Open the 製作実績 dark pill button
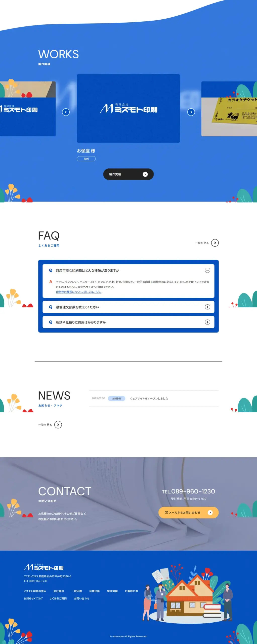 [x=128, y=174]
